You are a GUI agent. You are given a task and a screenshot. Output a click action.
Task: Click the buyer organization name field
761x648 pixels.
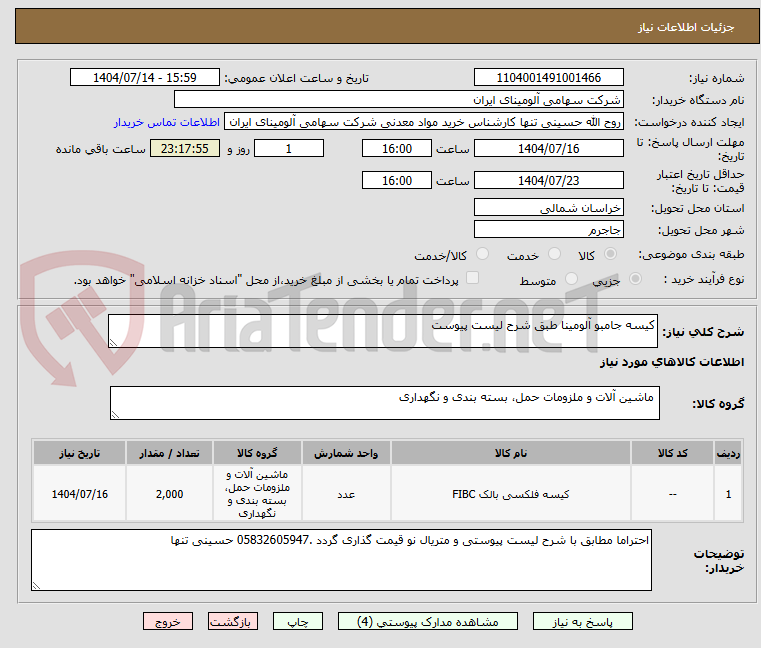point(398,100)
